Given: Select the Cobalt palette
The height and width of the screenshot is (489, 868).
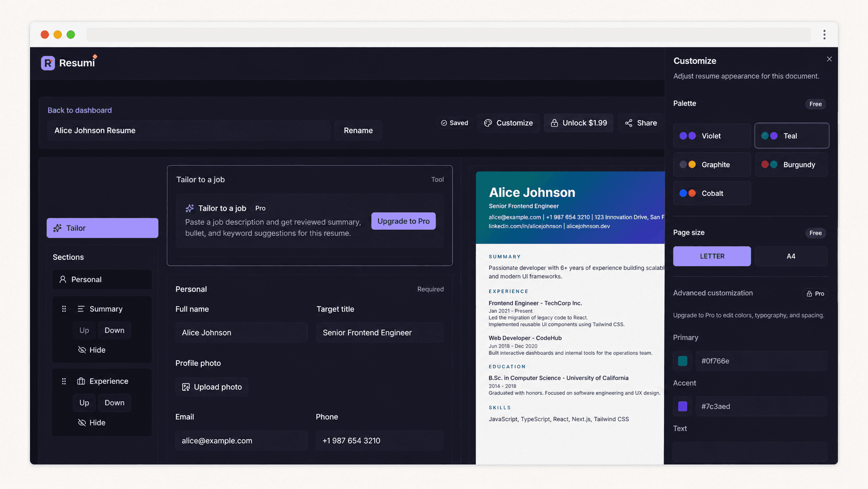Looking at the screenshot, I should pyautogui.click(x=712, y=193).
